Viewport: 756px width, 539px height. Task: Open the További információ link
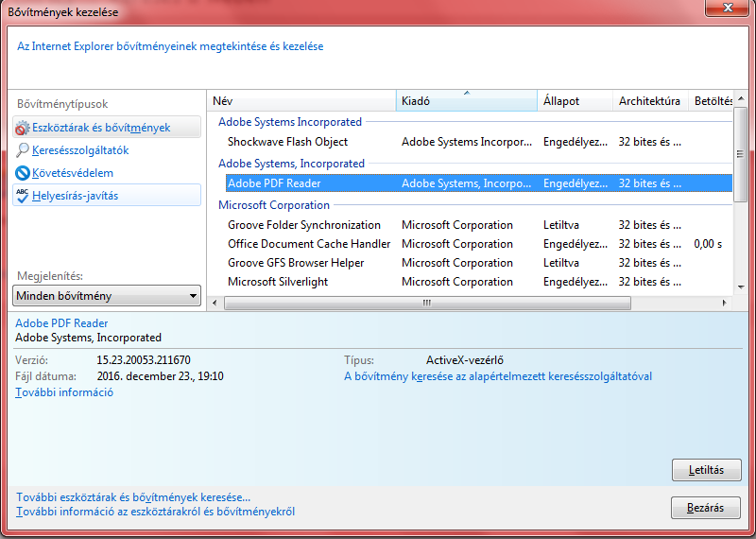click(64, 392)
